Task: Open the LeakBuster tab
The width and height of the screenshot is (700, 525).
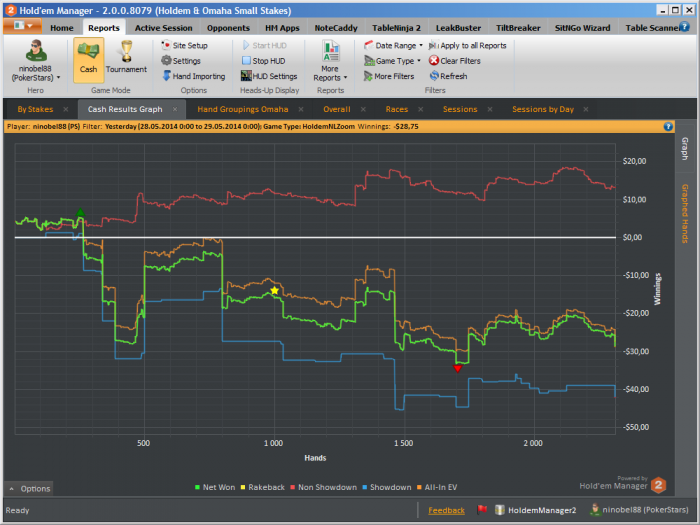Action: coord(458,28)
